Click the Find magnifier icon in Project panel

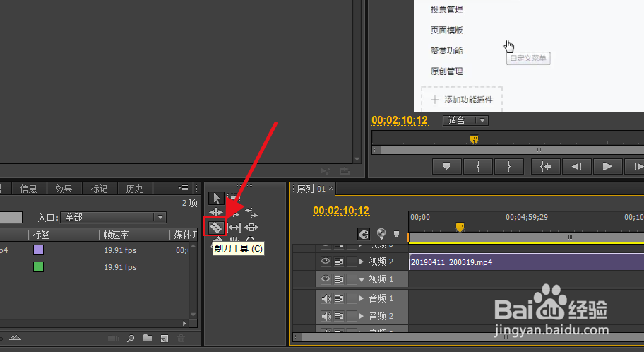coord(131,339)
